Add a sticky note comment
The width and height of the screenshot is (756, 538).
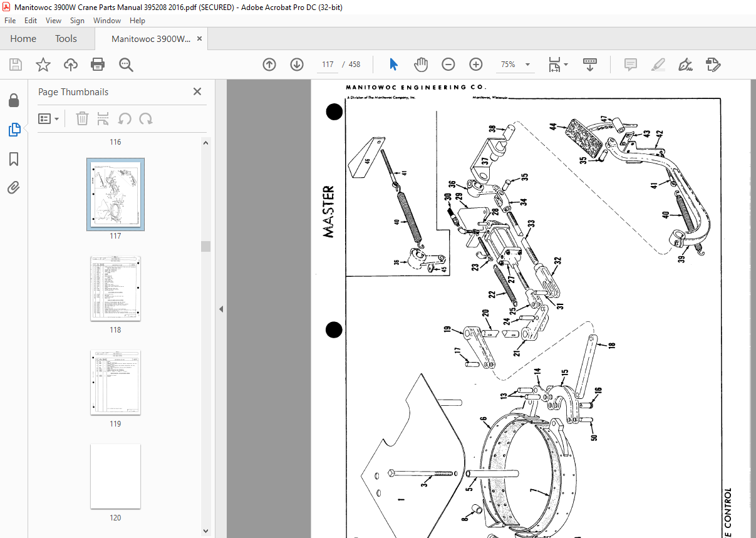pos(631,65)
